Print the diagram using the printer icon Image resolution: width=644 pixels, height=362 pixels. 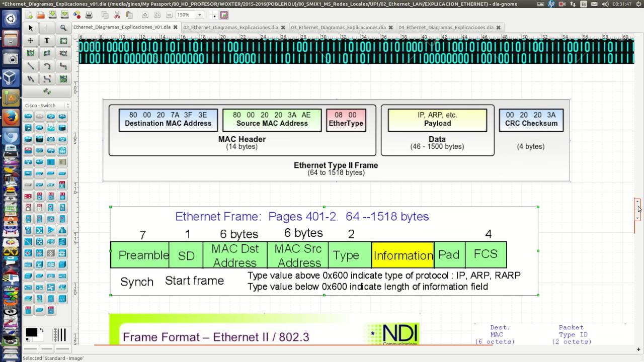coord(89,15)
